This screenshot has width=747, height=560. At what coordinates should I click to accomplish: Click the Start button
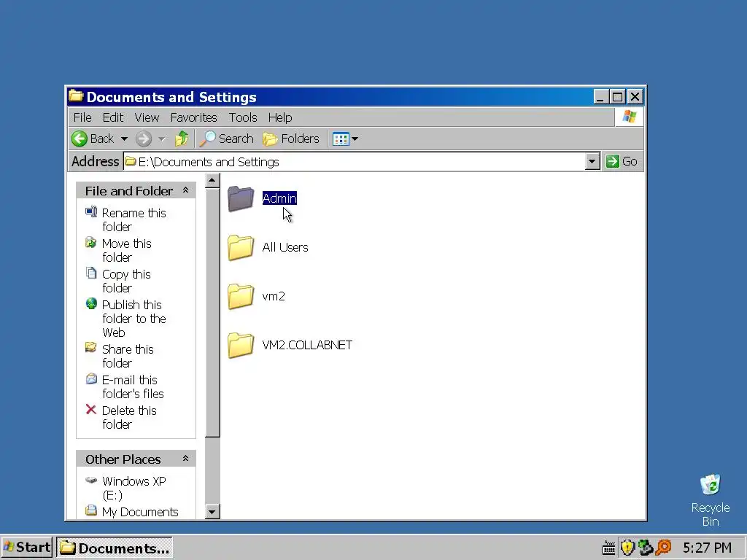pyautogui.click(x=27, y=548)
